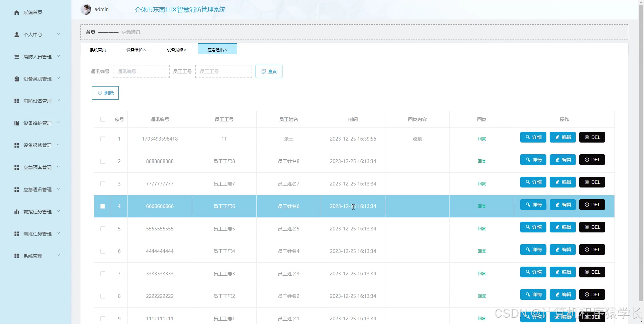The height and width of the screenshot is (324, 644).
Task: Close the 设备维护 tab with its X
Action: (145, 50)
